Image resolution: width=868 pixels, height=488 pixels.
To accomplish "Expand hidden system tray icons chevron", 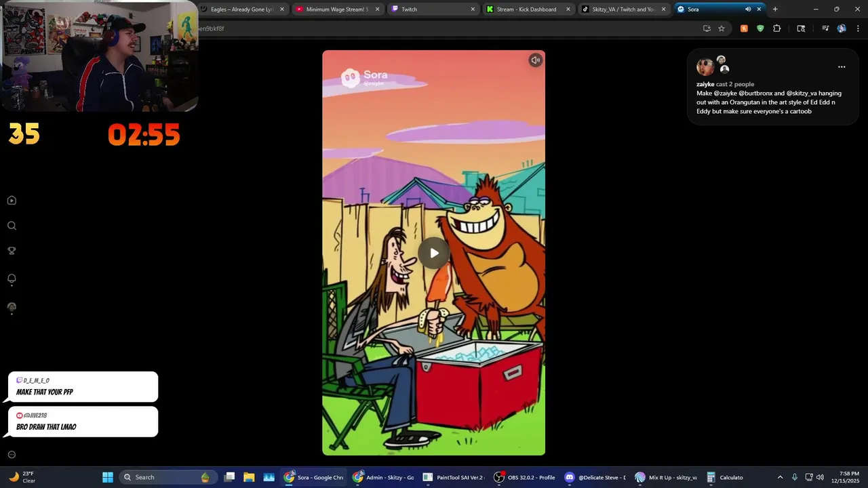I will tap(780, 477).
